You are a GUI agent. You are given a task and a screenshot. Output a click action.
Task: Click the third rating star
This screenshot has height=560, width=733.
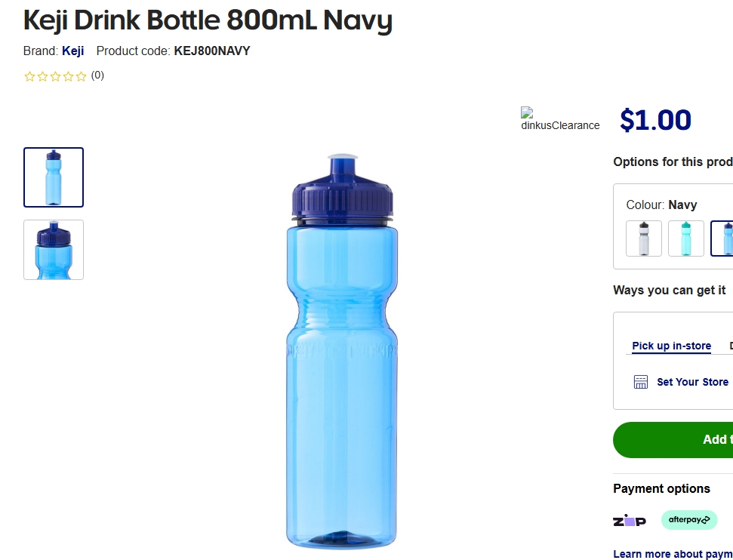pos(56,76)
